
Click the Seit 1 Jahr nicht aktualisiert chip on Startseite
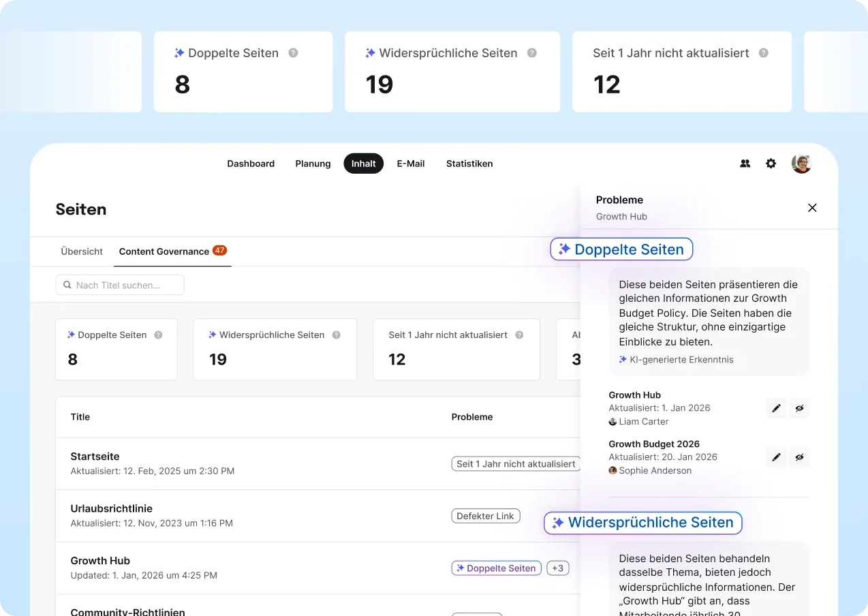tap(516, 463)
